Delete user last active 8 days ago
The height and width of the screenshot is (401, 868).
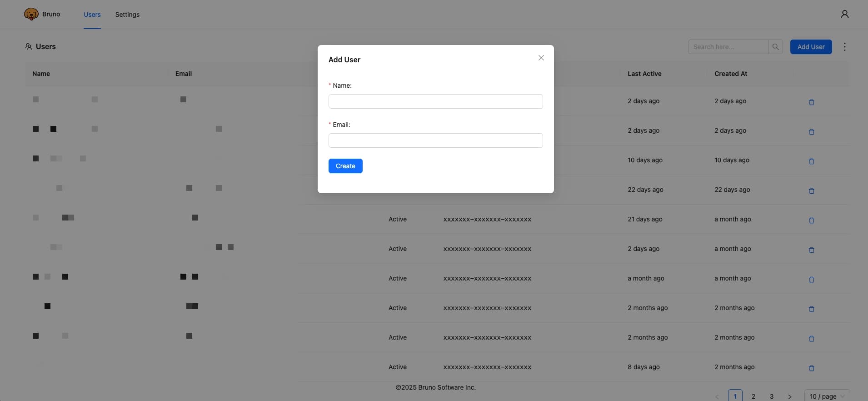point(811,368)
